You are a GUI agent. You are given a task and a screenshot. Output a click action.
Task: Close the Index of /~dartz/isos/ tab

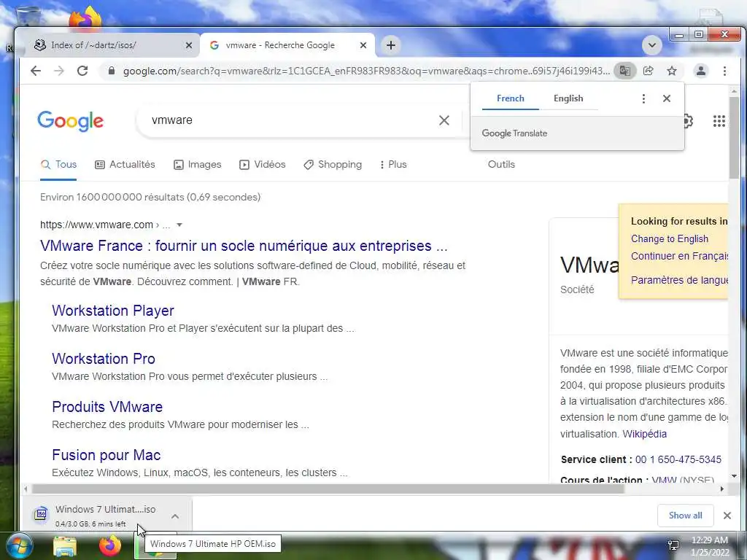click(189, 45)
